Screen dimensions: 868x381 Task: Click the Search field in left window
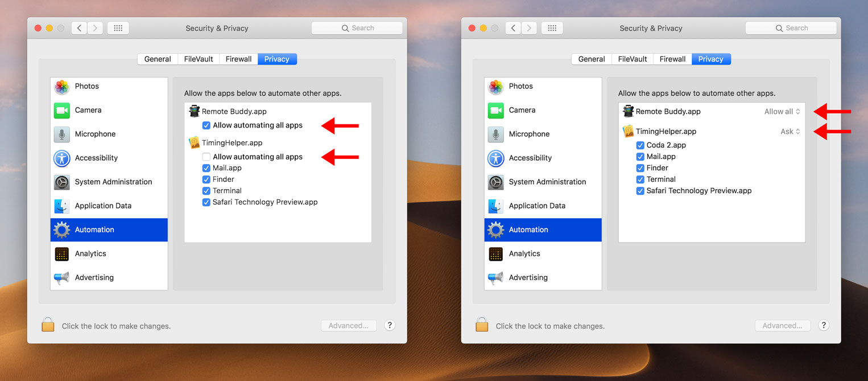click(x=357, y=28)
